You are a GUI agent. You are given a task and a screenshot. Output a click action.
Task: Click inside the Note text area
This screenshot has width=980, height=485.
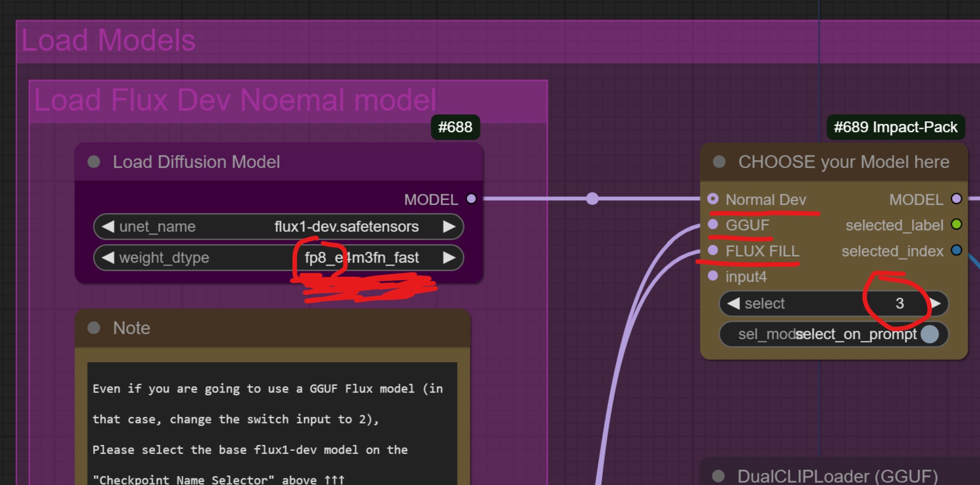pyautogui.click(x=272, y=423)
